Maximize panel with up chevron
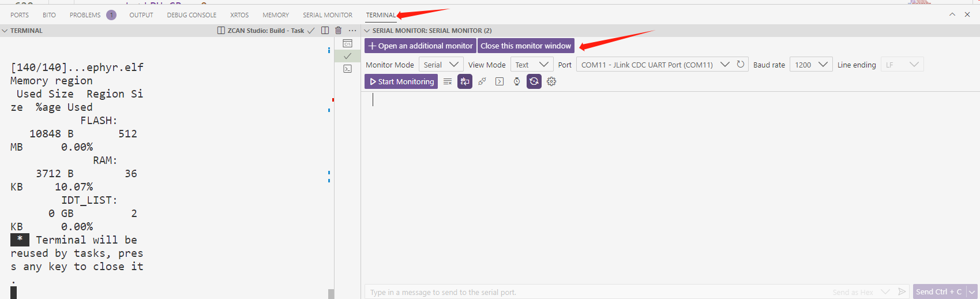980x299 pixels. [x=952, y=14]
